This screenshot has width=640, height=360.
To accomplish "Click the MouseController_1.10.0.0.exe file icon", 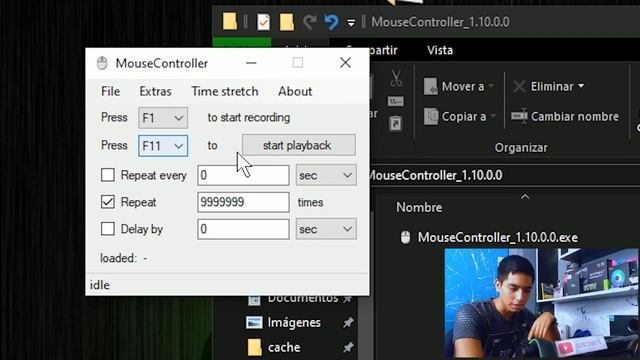I will pos(405,237).
